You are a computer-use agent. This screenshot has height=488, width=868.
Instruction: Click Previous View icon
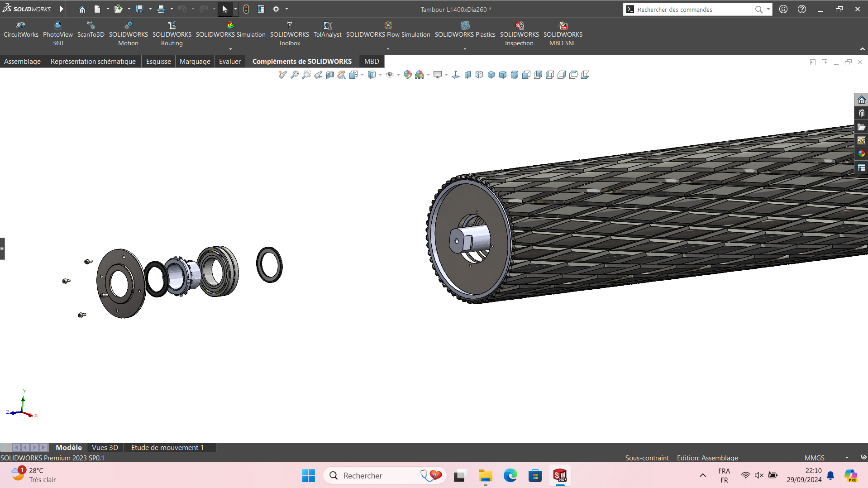coord(318,75)
